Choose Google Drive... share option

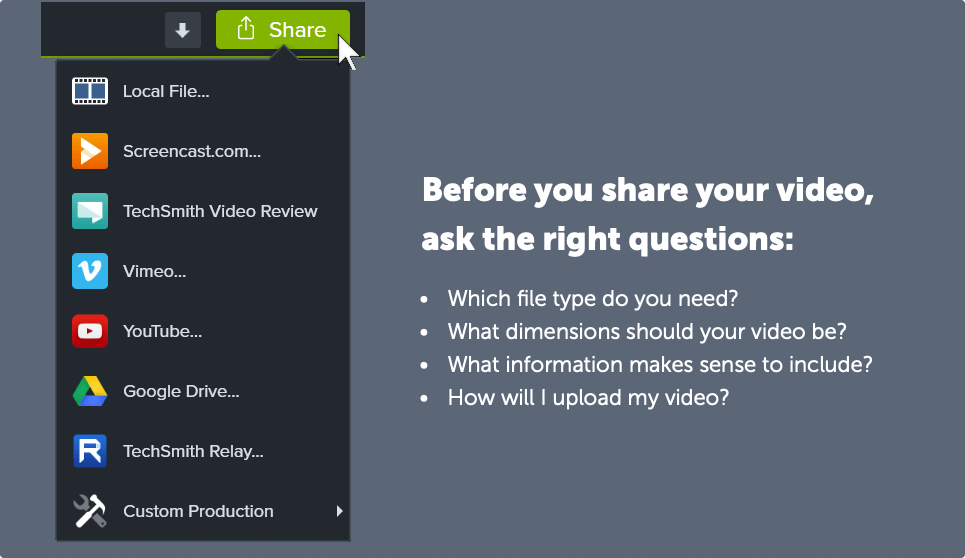click(x=203, y=391)
